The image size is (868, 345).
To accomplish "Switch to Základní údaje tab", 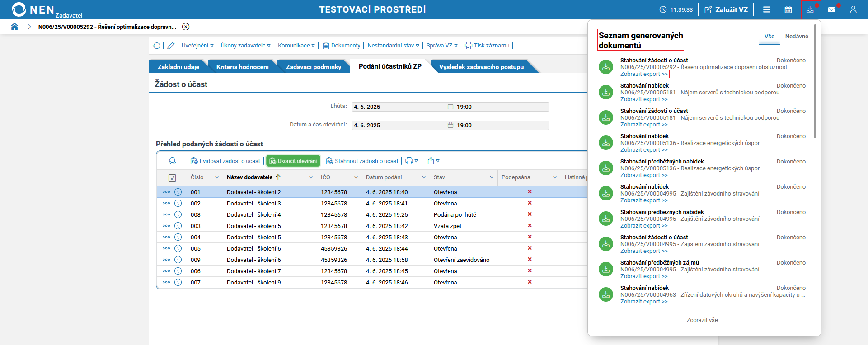I will point(178,67).
